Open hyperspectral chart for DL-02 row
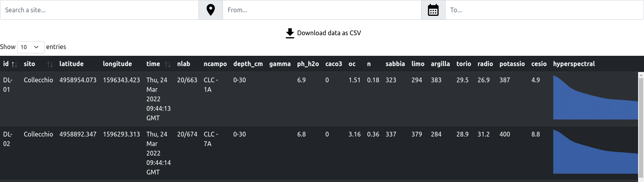The width and height of the screenshot is (644, 182). point(595,153)
